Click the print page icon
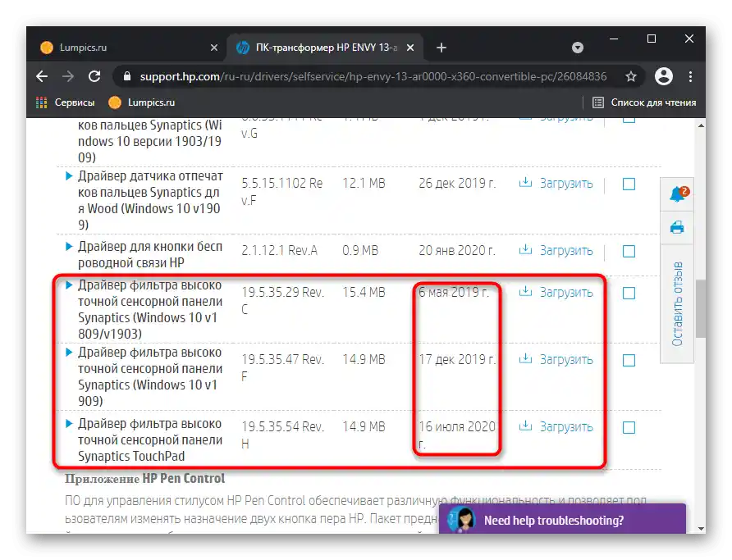This screenshot has height=560, width=732. click(x=677, y=228)
